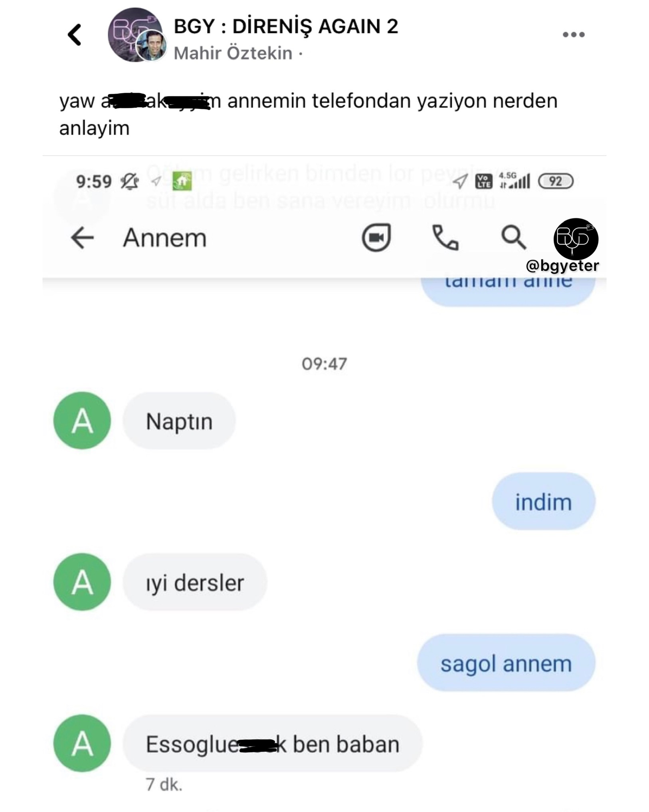The image size is (649, 812).
Task: Tap the sagol annem message bubble
Action: point(506,663)
